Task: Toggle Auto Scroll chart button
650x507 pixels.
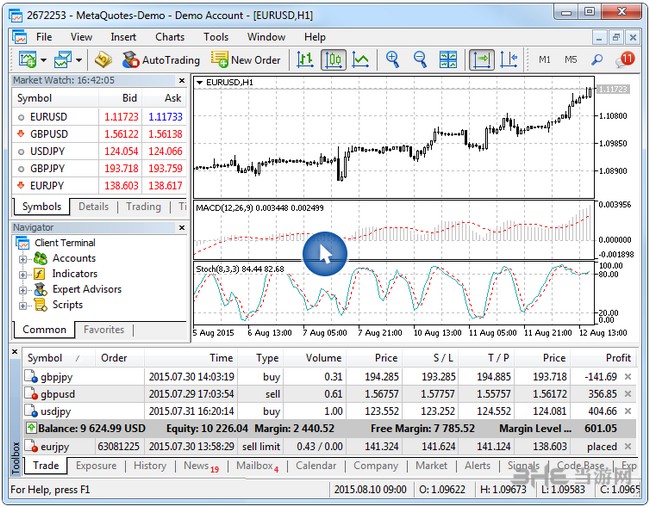Action: click(x=482, y=60)
